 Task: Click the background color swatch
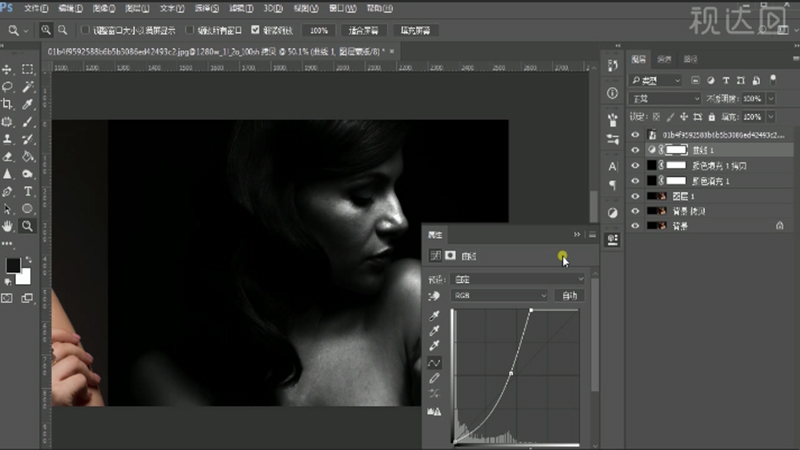coord(24,277)
